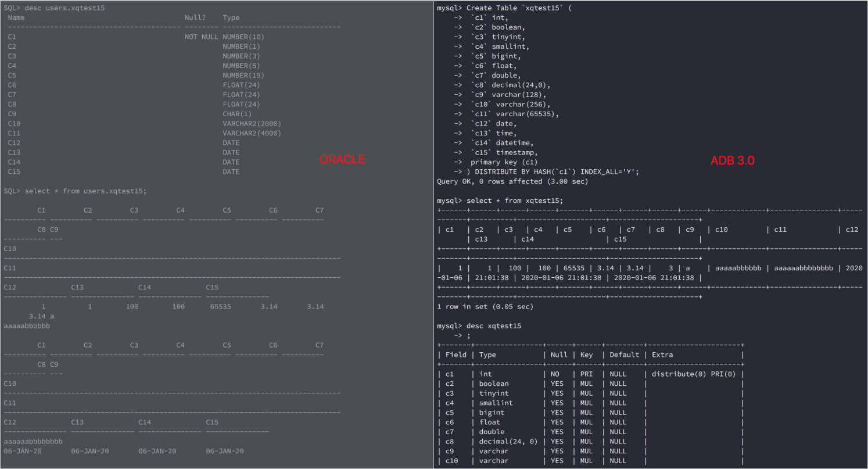Select the 'CHAR(1)' type for column C9
Viewport: 868px width, 469px height.
(x=237, y=114)
